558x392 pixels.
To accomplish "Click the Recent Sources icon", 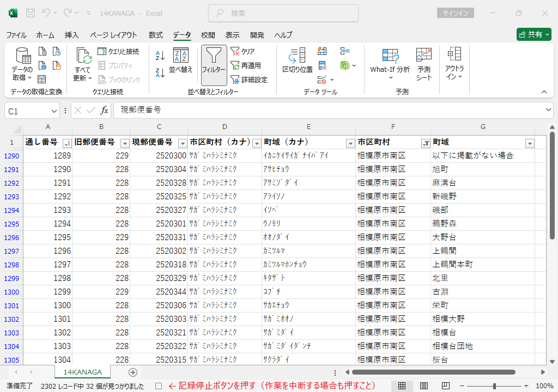I will tap(57, 52).
